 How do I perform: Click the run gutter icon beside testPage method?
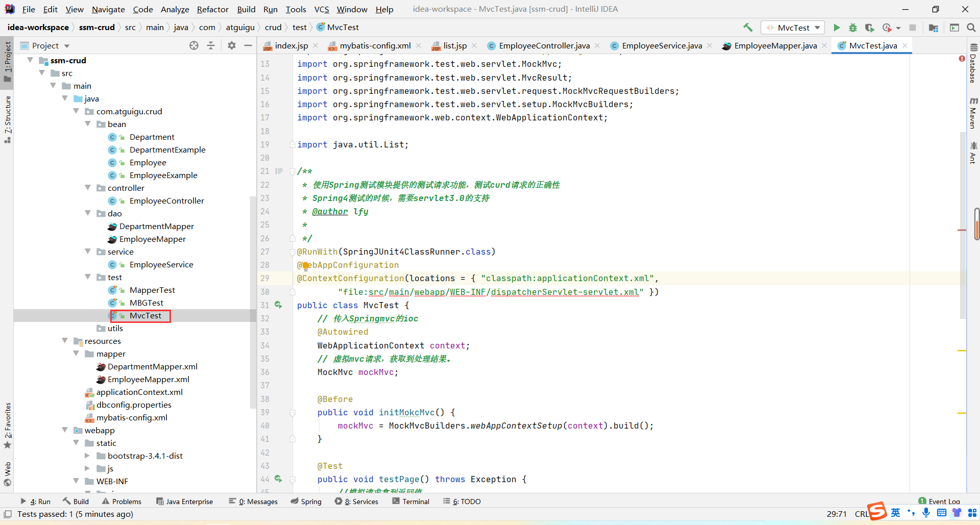[278, 479]
